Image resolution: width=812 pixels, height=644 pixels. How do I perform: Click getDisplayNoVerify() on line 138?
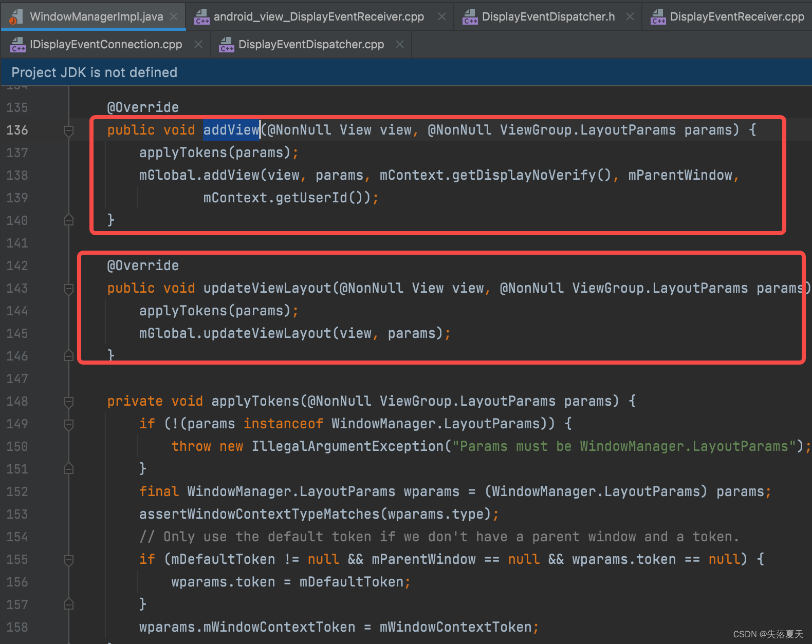click(531, 175)
